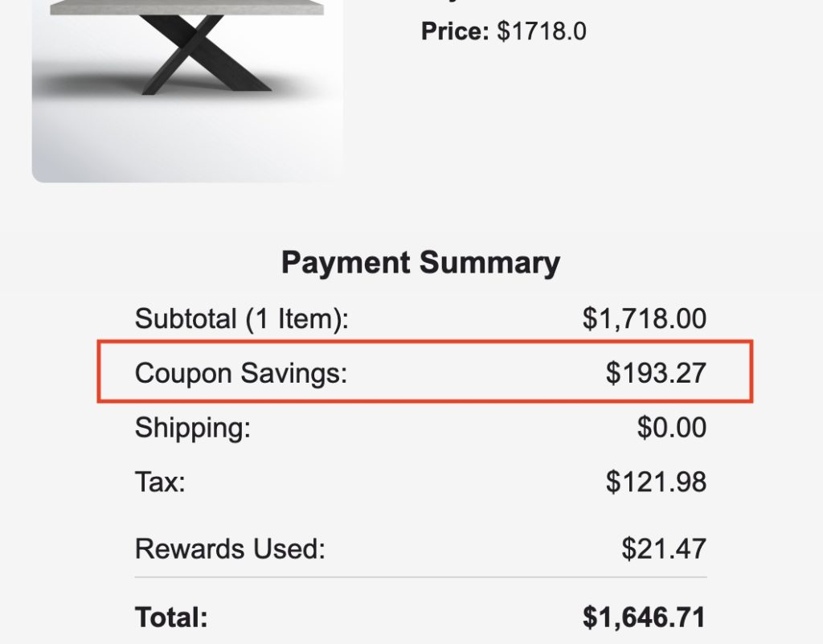This screenshot has width=823, height=644.
Task: Click the "Shipping:" label
Action: (193, 427)
